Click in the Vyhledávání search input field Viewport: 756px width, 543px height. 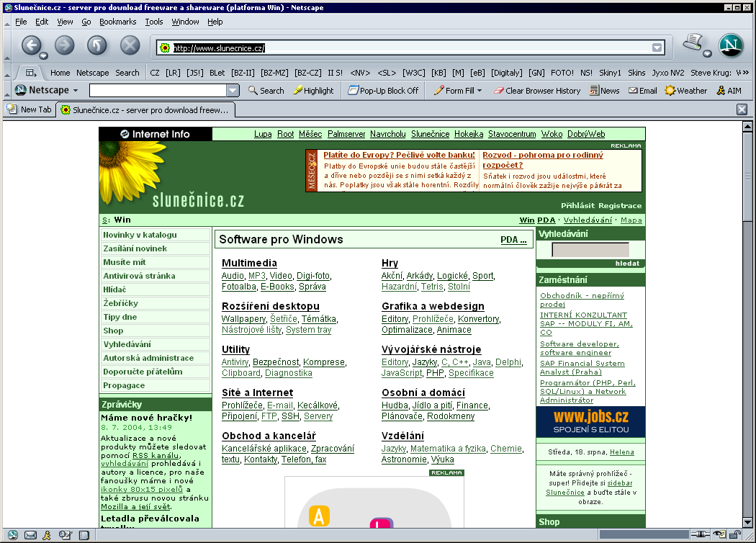(590, 249)
